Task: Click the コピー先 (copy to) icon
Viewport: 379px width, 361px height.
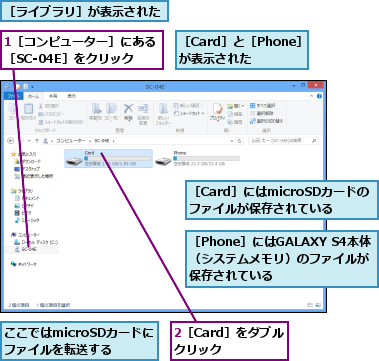Action: (110, 112)
